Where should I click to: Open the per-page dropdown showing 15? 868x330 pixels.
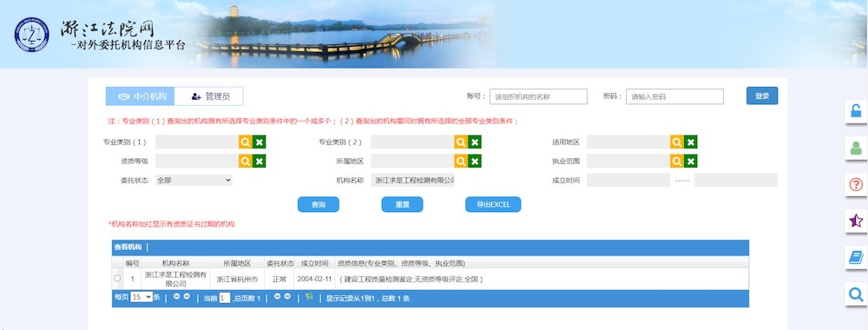coord(141,297)
